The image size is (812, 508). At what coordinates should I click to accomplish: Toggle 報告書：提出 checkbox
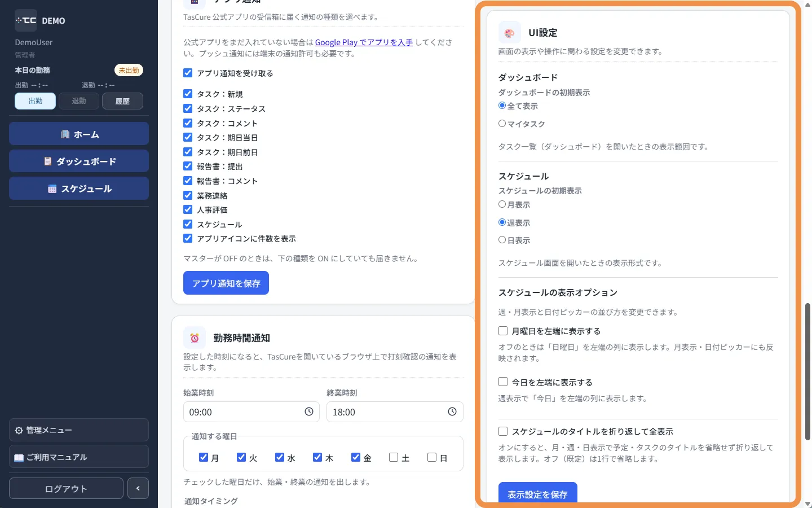point(188,166)
